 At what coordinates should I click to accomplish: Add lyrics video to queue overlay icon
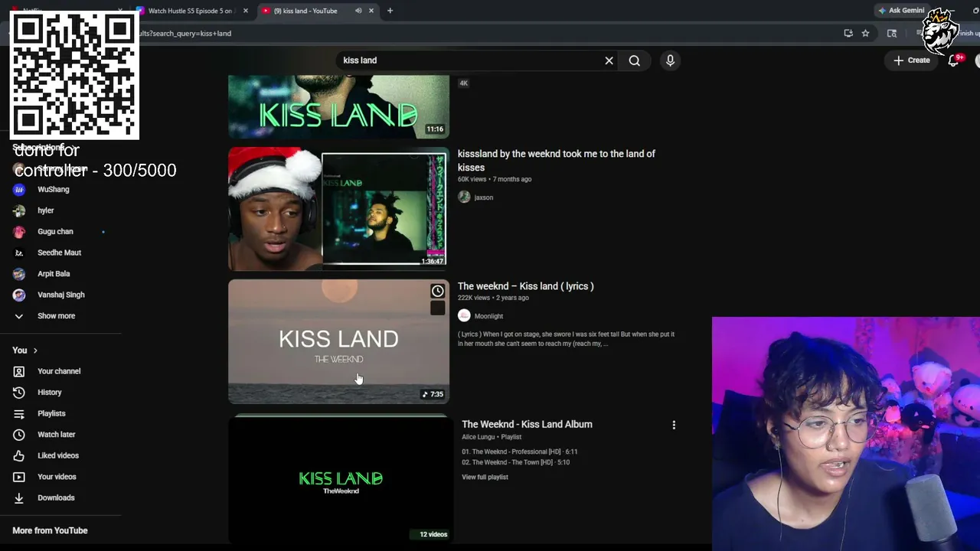(x=437, y=308)
